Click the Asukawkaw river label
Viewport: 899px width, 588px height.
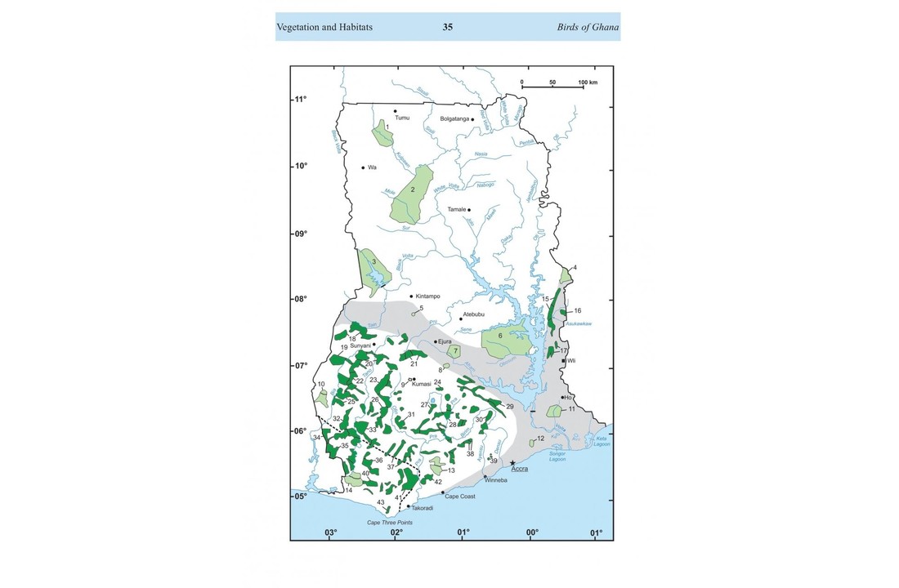tap(579, 323)
